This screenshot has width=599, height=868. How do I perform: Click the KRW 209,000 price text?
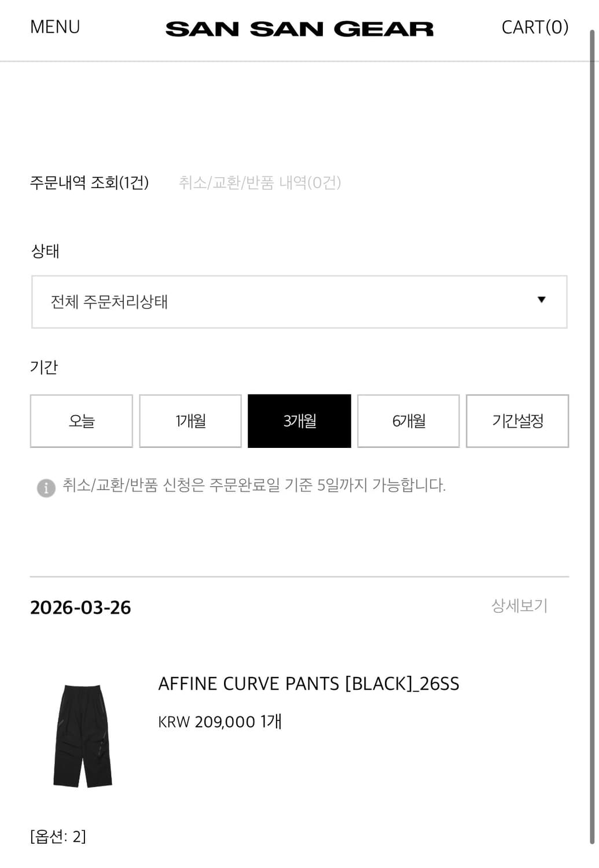tap(219, 722)
